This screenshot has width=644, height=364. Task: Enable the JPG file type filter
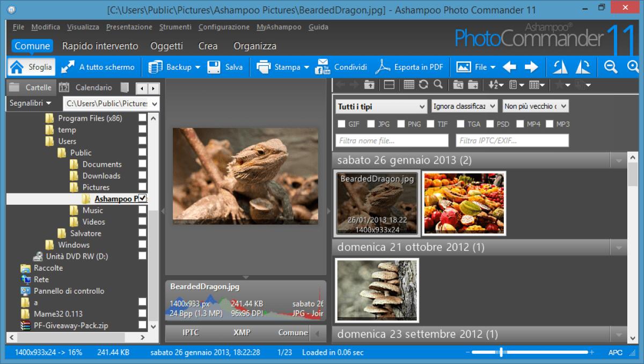pyautogui.click(x=370, y=123)
